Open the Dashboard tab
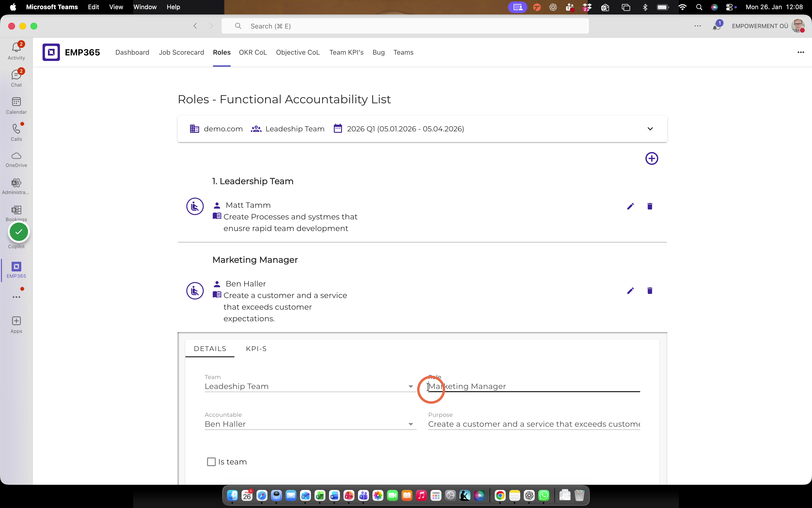This screenshot has width=812, height=508. 132,52
